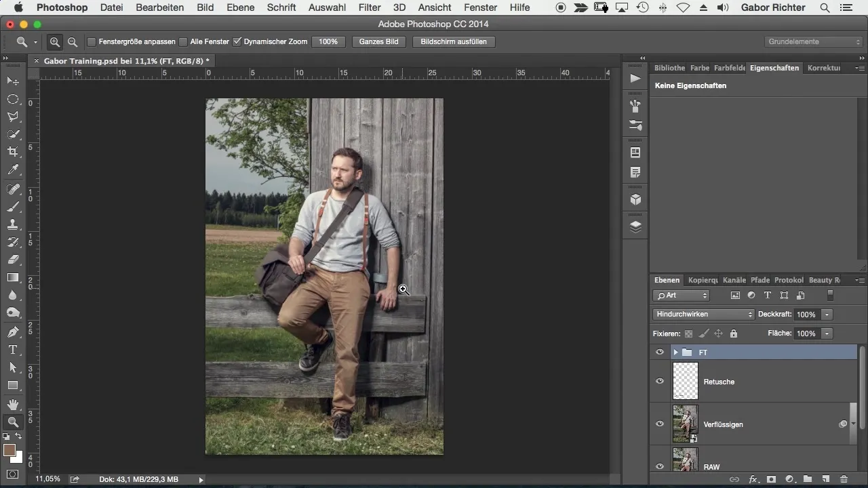Viewport: 868px width, 488px height.
Task: Open layer filter Art dropdown
Action: [x=682, y=296]
